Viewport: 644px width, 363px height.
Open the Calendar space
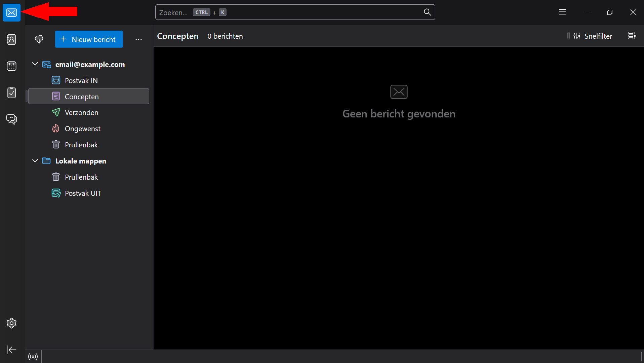11,66
